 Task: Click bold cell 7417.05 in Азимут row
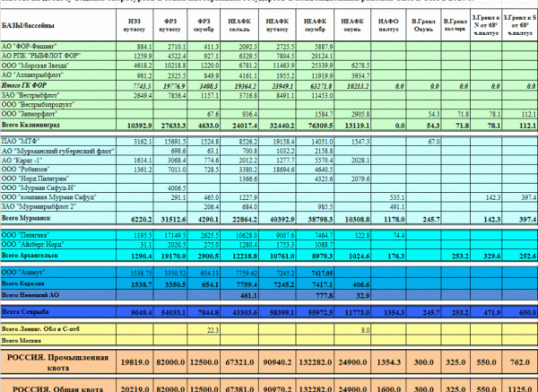pyautogui.click(x=315, y=273)
